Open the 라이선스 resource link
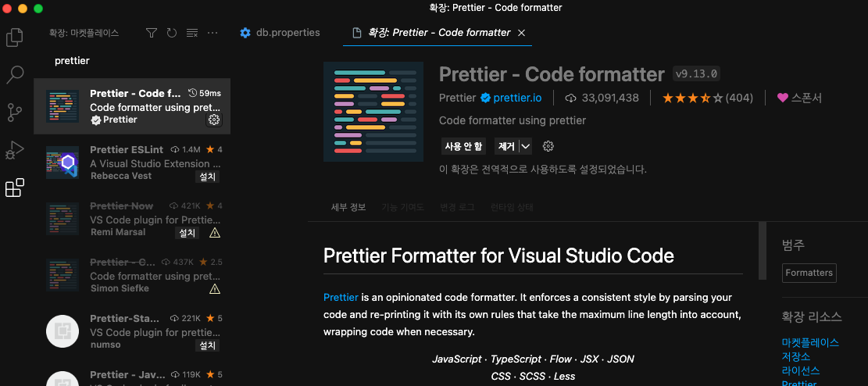 (x=801, y=370)
